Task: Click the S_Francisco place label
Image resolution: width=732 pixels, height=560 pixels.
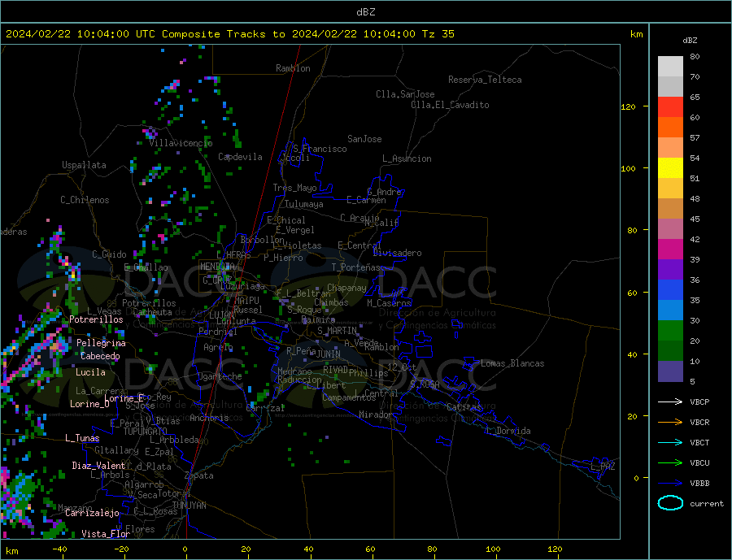Action: (x=320, y=149)
